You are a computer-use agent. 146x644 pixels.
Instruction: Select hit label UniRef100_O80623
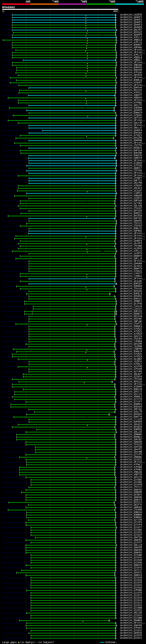click(131, 424)
